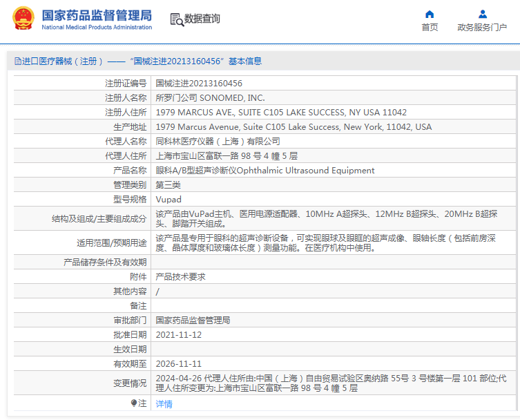Click 第三类 management category value
The width and height of the screenshot is (520, 420).
(x=168, y=185)
